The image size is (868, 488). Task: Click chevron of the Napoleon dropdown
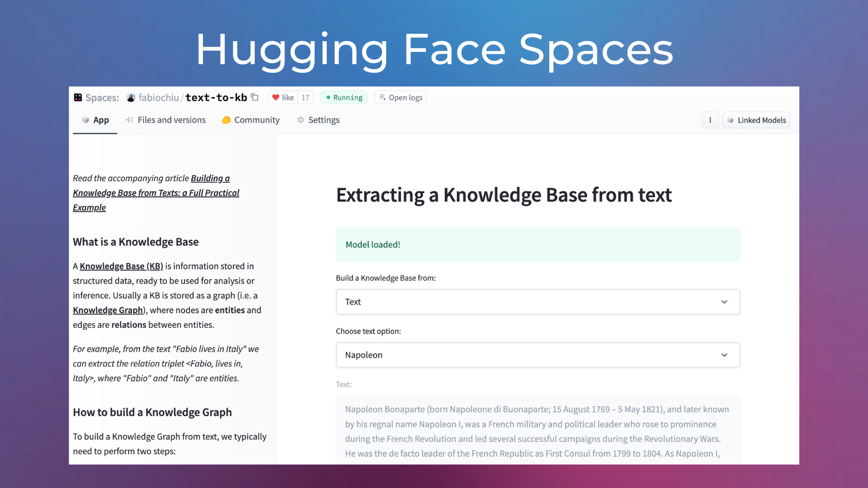[x=724, y=355]
